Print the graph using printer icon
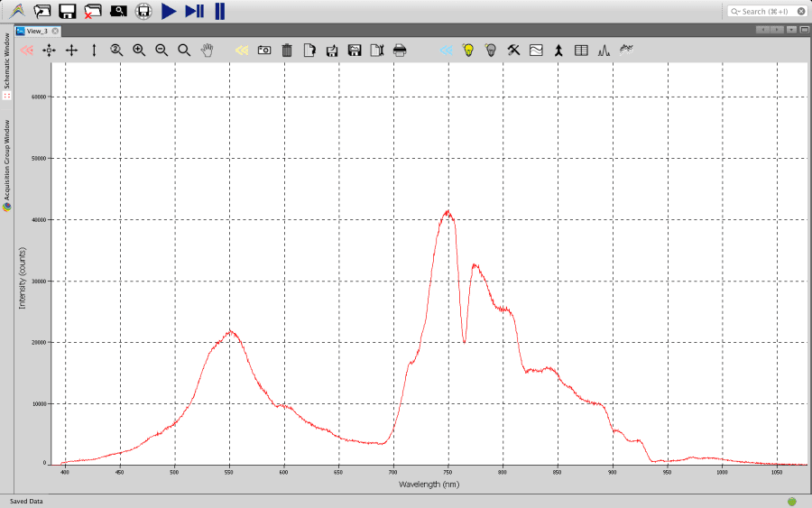The image size is (812, 508). (x=400, y=51)
